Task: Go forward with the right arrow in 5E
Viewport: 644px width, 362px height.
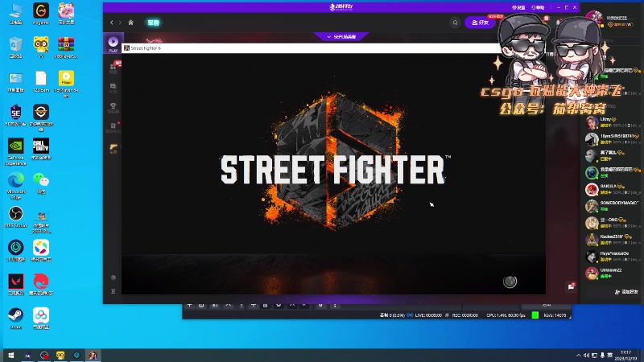Action: pos(120,23)
